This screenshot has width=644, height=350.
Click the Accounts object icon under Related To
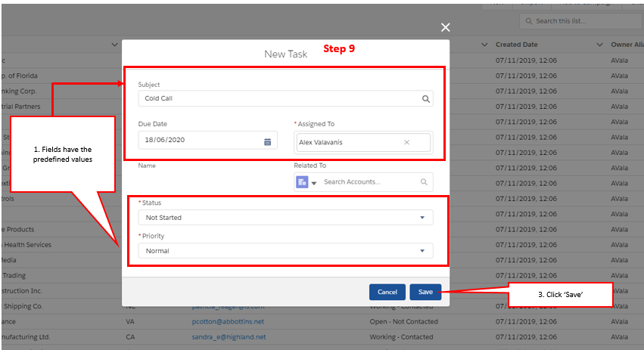tap(302, 182)
